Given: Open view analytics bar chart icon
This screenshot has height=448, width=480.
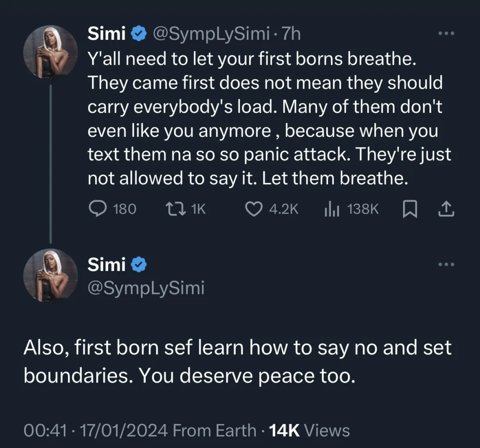Looking at the screenshot, I should point(331,209).
